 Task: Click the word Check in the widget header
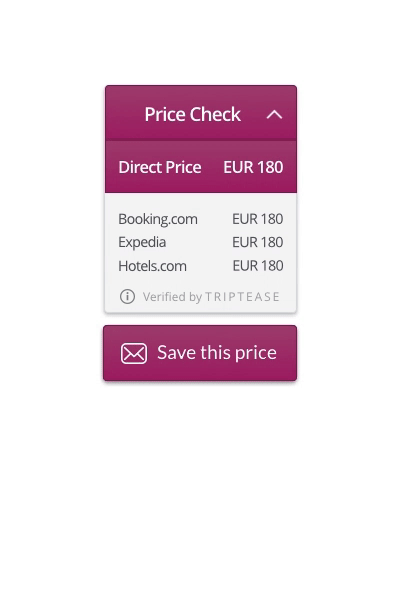[215, 114]
